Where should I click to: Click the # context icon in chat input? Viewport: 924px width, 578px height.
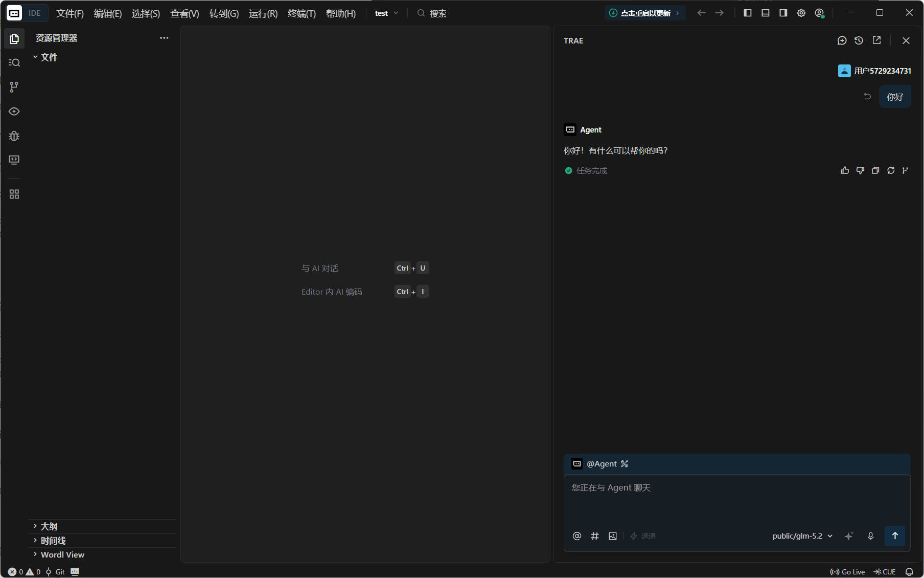[595, 536]
